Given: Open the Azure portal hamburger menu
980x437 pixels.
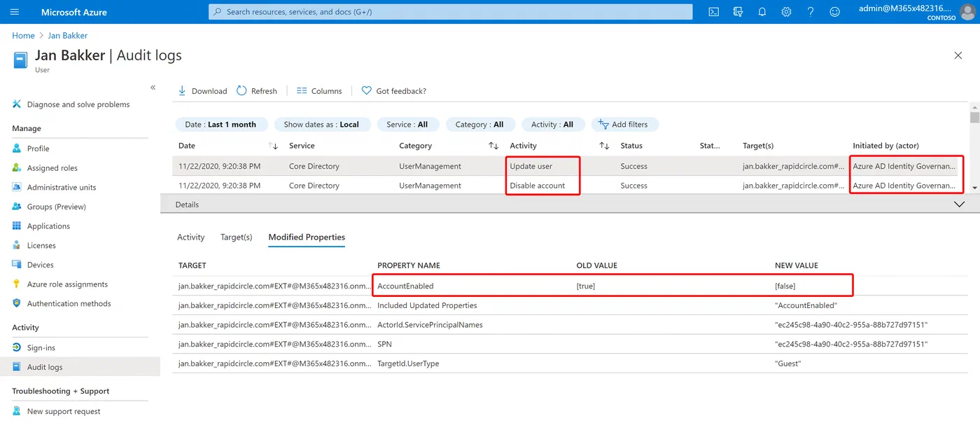Looking at the screenshot, I should [x=15, y=12].
